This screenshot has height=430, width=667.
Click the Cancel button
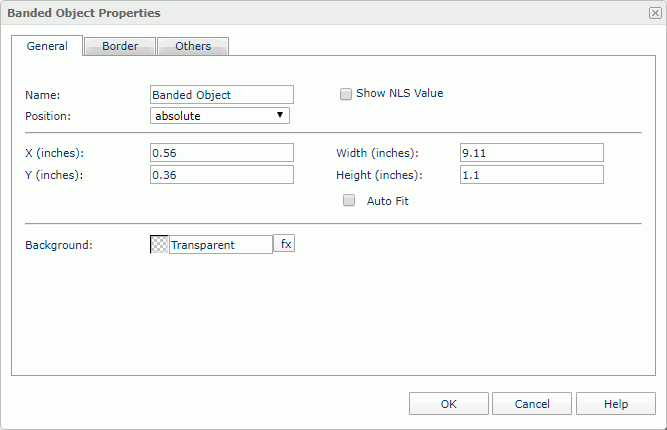pyautogui.click(x=532, y=404)
